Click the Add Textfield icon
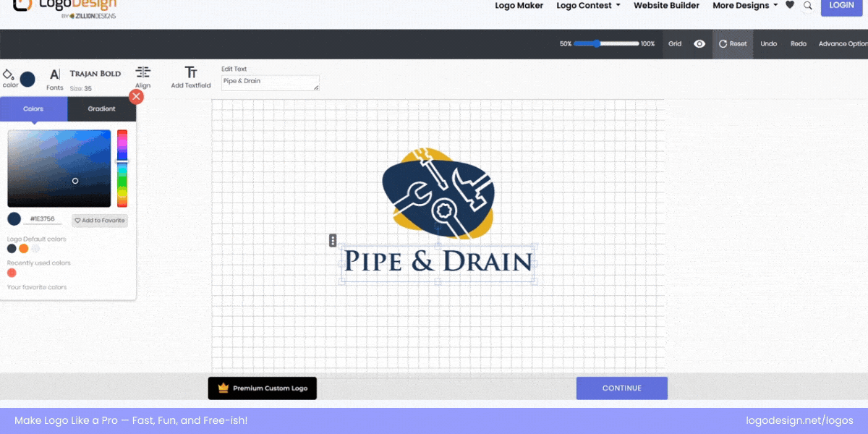Viewport: 868px width, 434px height. (191, 72)
